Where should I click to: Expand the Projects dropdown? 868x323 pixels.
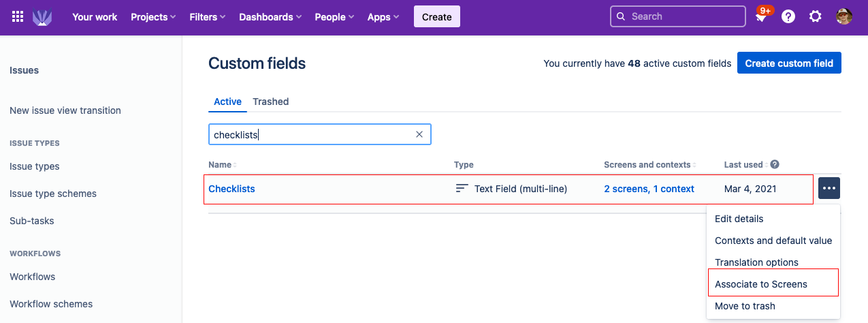click(153, 17)
